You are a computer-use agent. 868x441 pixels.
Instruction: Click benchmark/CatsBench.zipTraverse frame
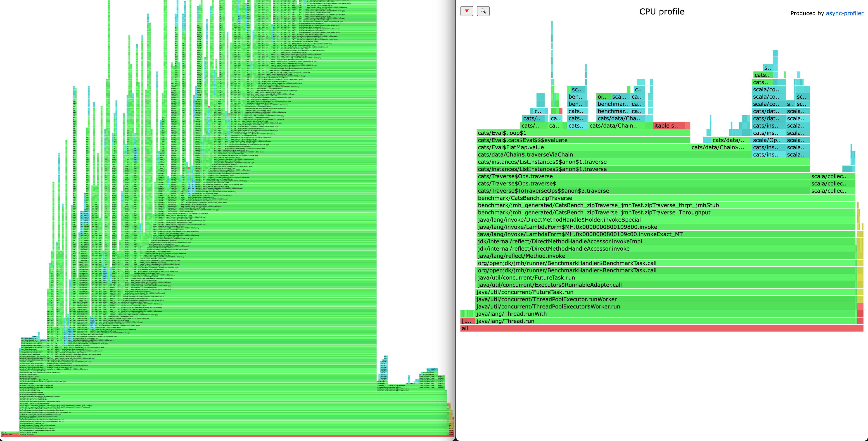point(666,198)
